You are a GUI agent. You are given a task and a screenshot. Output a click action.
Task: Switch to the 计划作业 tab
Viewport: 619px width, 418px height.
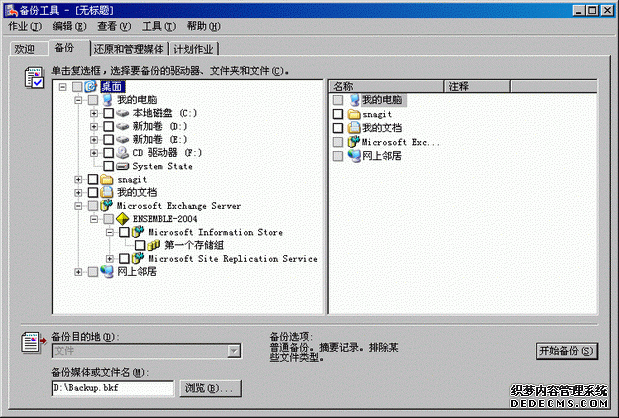[x=193, y=49]
